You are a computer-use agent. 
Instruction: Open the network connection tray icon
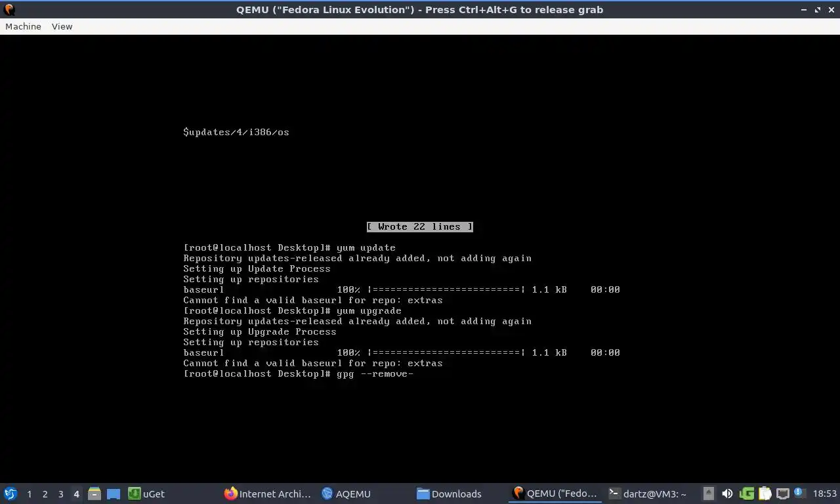click(x=783, y=493)
